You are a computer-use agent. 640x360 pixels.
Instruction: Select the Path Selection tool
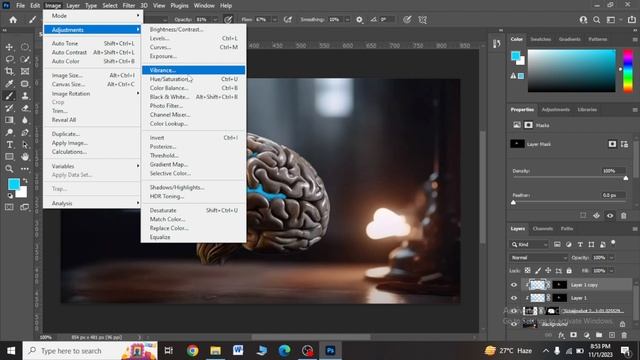tap(25, 144)
